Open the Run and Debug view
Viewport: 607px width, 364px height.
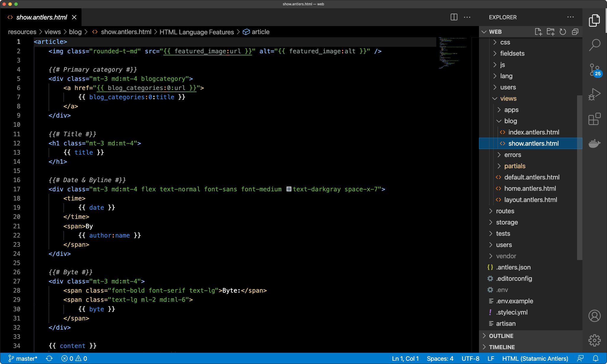click(x=594, y=94)
